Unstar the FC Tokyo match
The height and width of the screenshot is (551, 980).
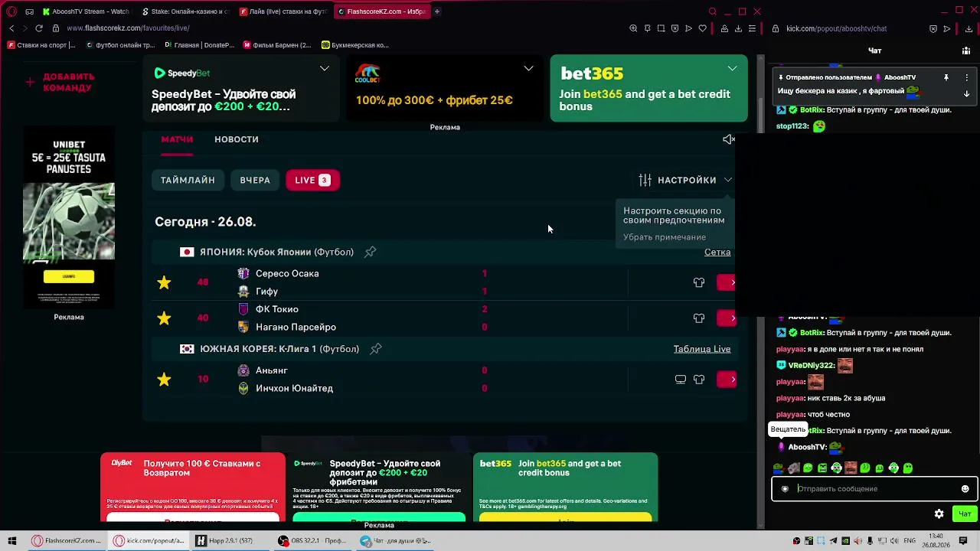(x=164, y=318)
